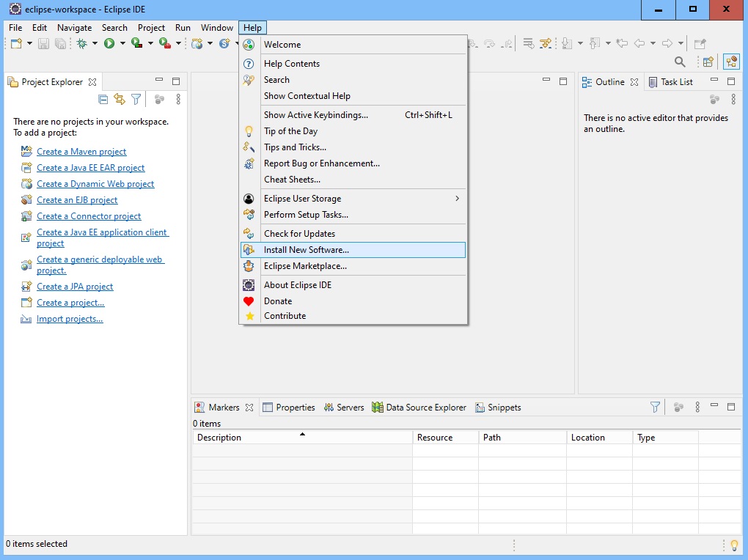Open dropdown arrow next to Coverage icon
Viewport: 748px width, 560px height.
pos(150,43)
